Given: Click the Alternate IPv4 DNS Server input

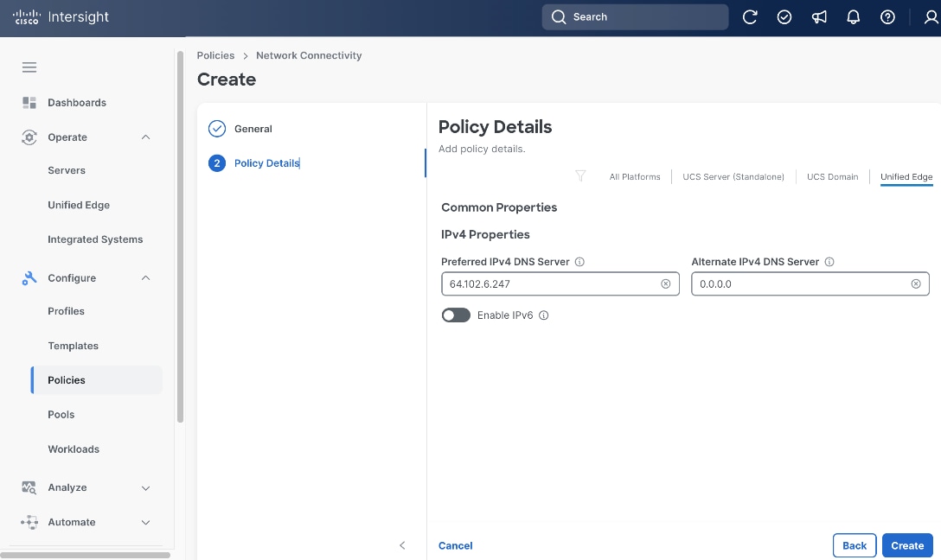Looking at the screenshot, I should click(x=810, y=283).
